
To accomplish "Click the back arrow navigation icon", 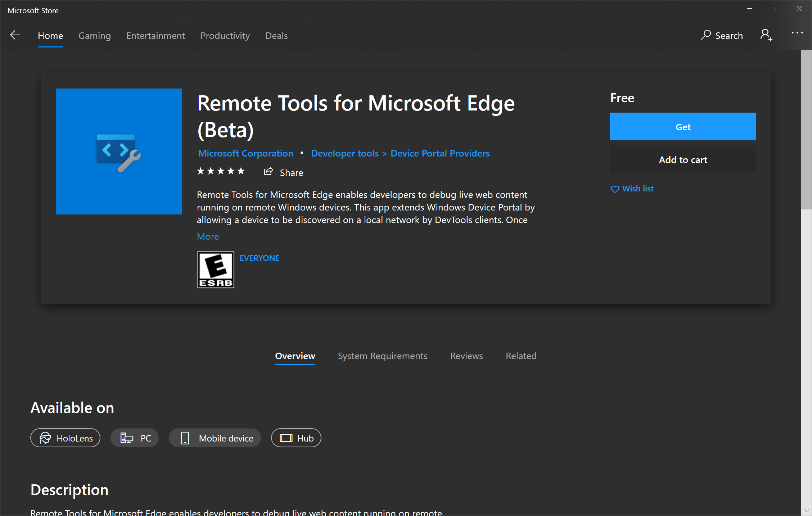I will point(16,36).
